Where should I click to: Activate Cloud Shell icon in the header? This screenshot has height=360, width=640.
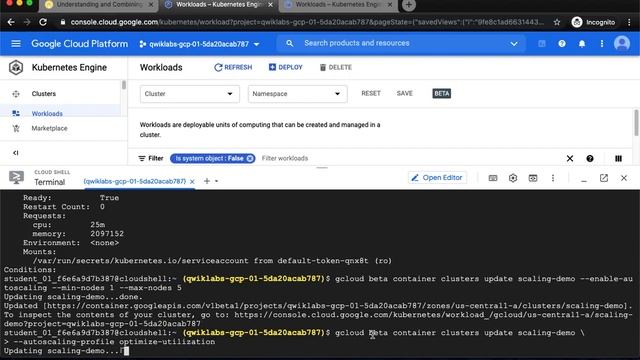click(x=542, y=44)
